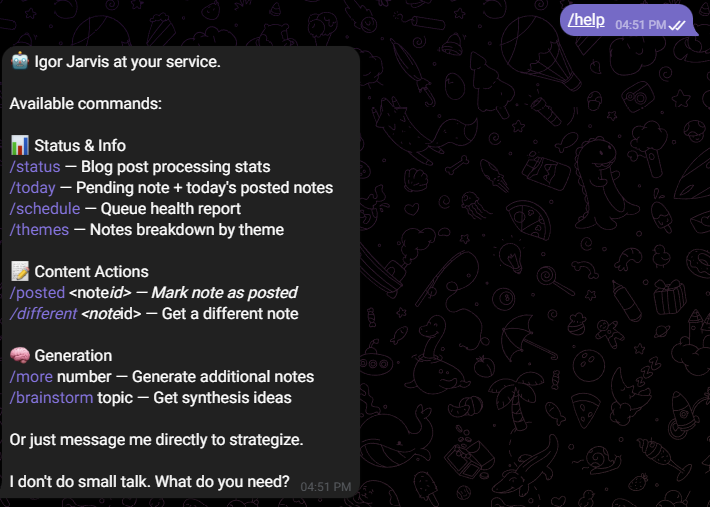This screenshot has width=710, height=507.
Task: Click the sent message's 04:51 PM timestamp
Action: point(641,23)
